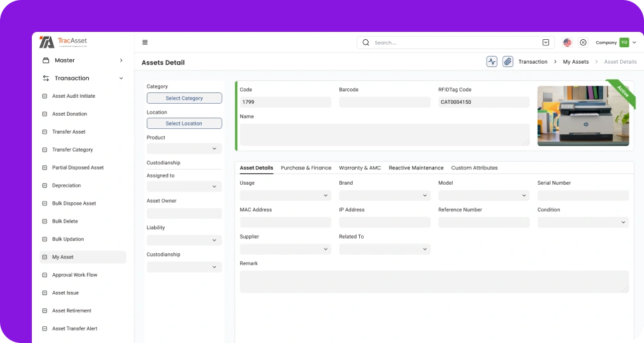The image size is (644, 343).
Task: Open the Product dropdown
Action: point(184,149)
